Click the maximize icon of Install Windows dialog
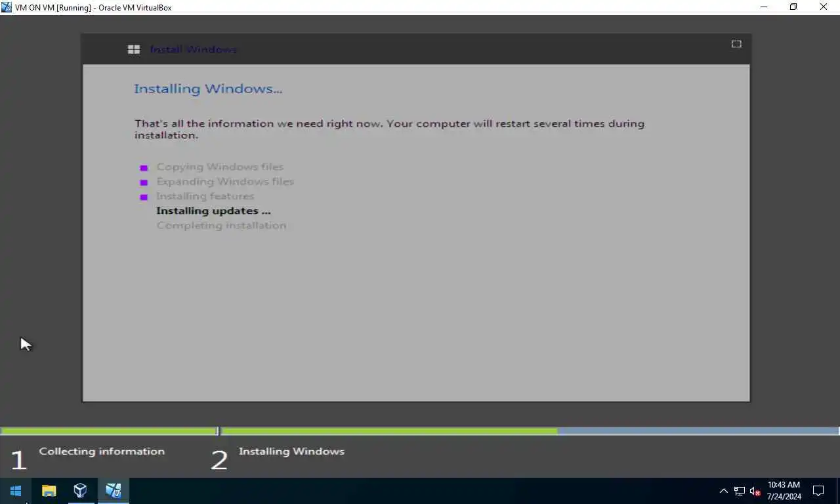 736,44
